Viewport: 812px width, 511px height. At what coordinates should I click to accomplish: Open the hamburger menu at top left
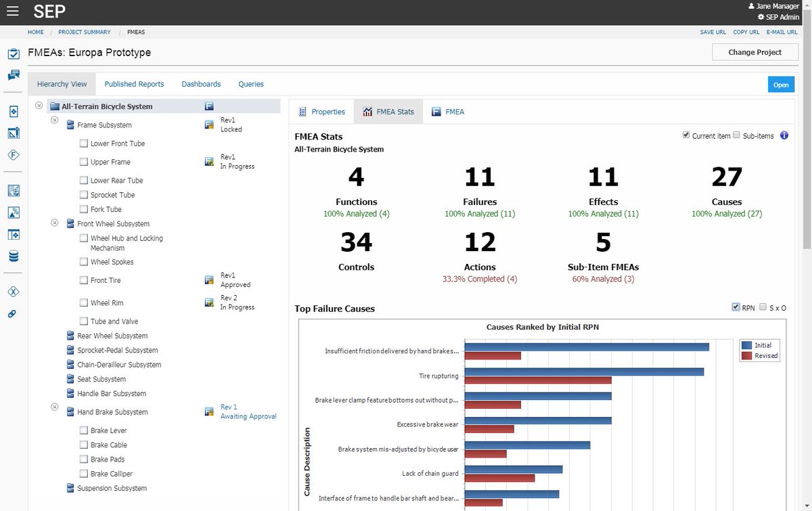12,11
